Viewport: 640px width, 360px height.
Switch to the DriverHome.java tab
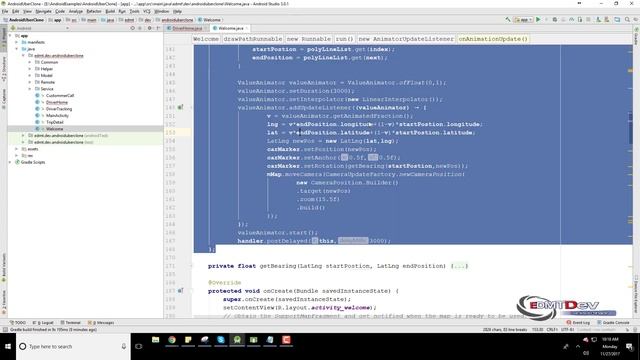(187, 28)
